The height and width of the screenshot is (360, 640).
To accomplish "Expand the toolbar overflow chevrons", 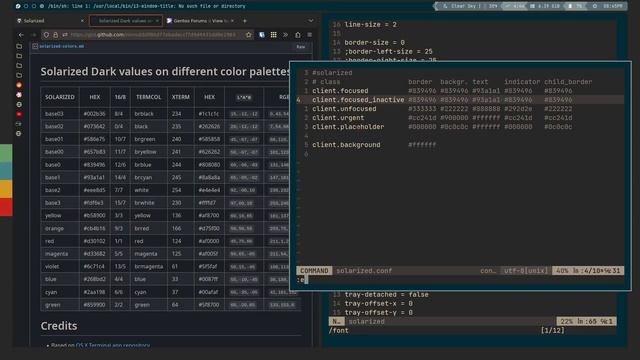I will pyautogui.click(x=285, y=35).
